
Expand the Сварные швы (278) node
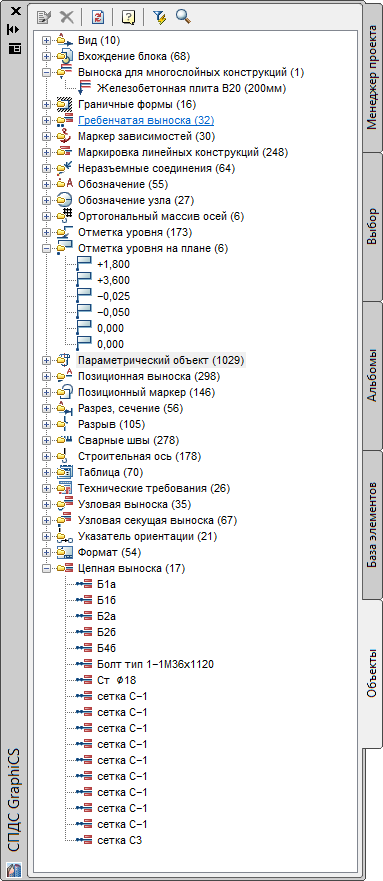pos(46,440)
